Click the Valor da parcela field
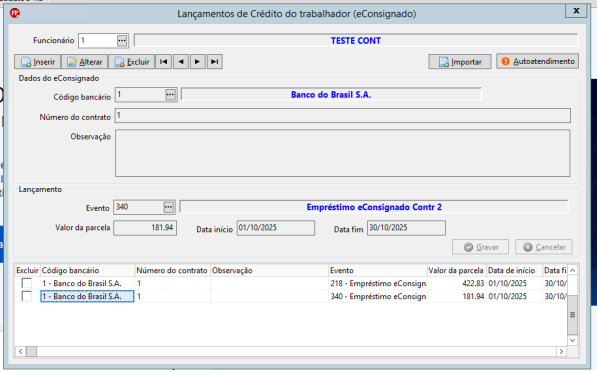Viewport: 597px width, 373px height. 145,228
